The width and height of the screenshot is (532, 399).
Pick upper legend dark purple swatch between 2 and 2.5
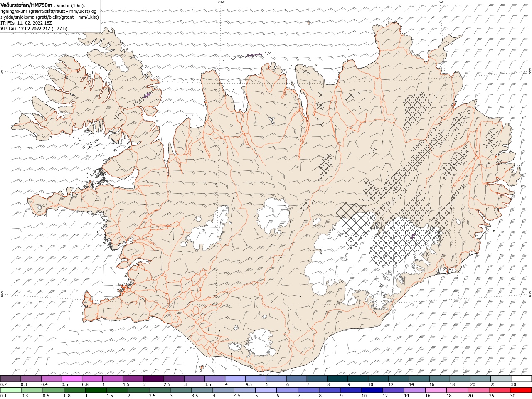pyautogui.click(x=153, y=379)
